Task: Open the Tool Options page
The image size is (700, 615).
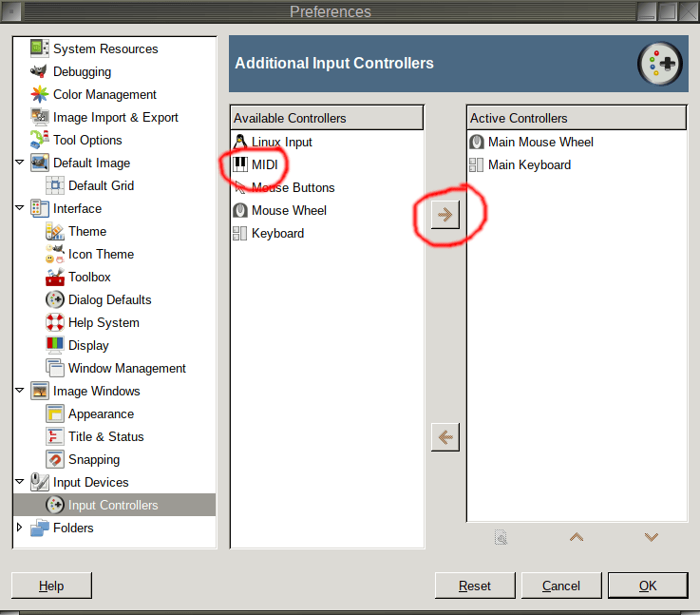Action: [115, 140]
